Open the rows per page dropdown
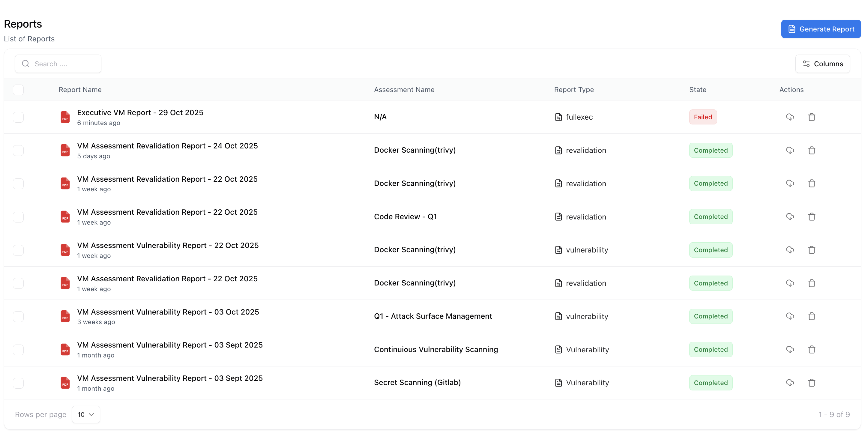This screenshot has height=439, width=868. pyautogui.click(x=85, y=414)
